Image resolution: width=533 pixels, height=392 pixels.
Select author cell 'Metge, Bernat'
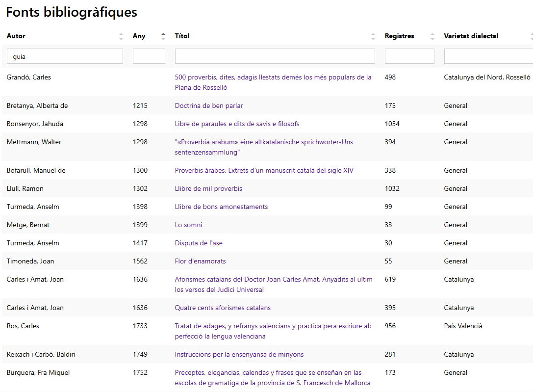28,225
